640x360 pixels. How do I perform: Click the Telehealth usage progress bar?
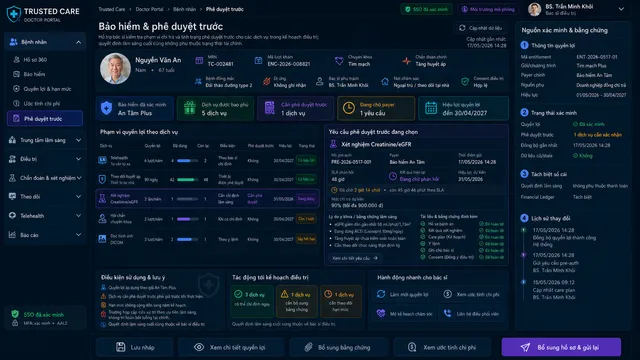[188, 160]
